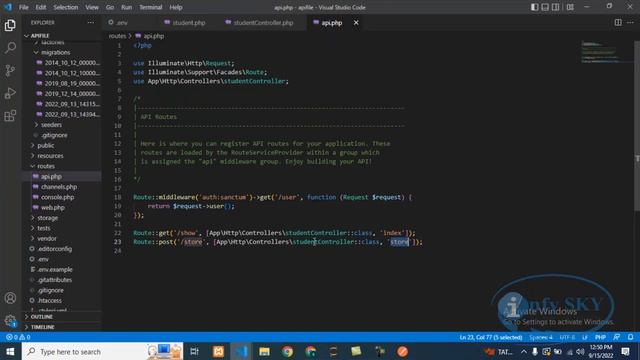The height and width of the screenshot is (360, 640).
Task: Change end of line sequence LF
Action: coord(585,337)
